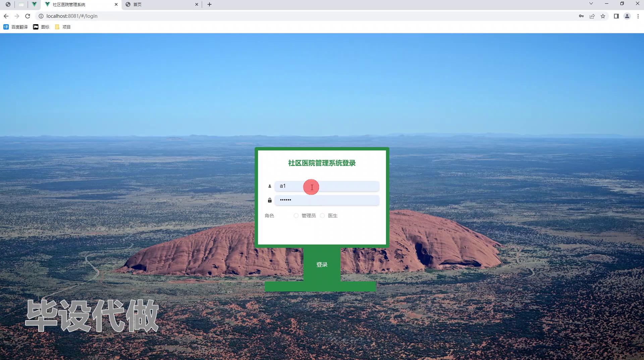Click the user icon beside username field

269,186
